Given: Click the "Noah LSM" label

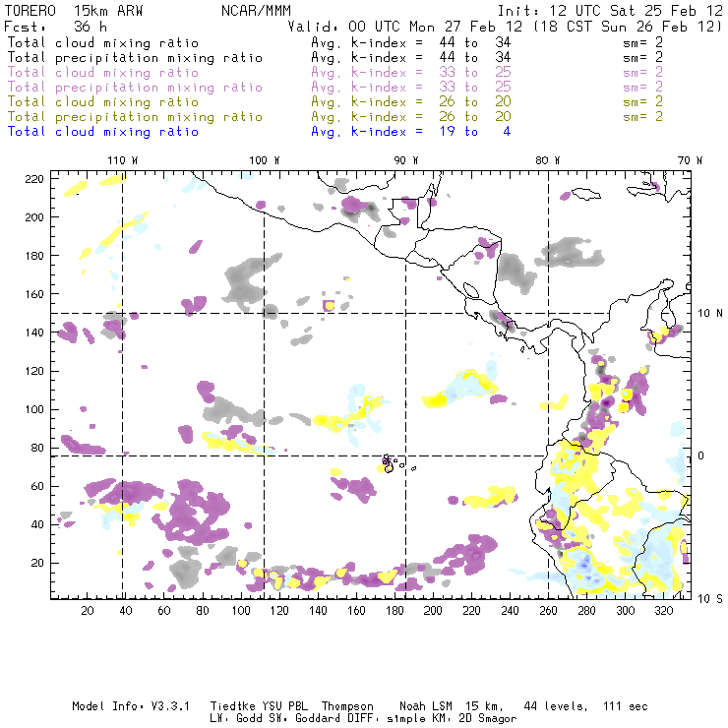Looking at the screenshot, I should 425,706.
